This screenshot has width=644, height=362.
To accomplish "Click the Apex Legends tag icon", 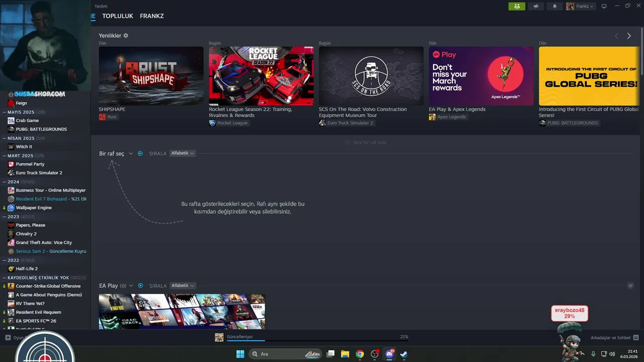I will pyautogui.click(x=432, y=117).
